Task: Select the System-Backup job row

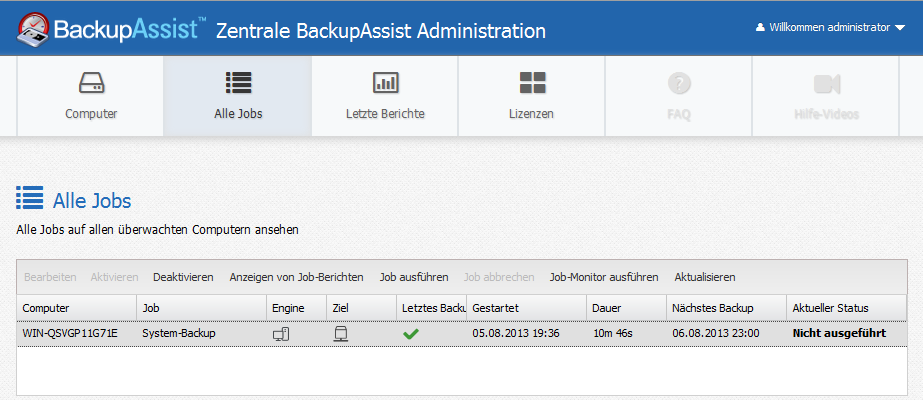Action: (x=179, y=333)
